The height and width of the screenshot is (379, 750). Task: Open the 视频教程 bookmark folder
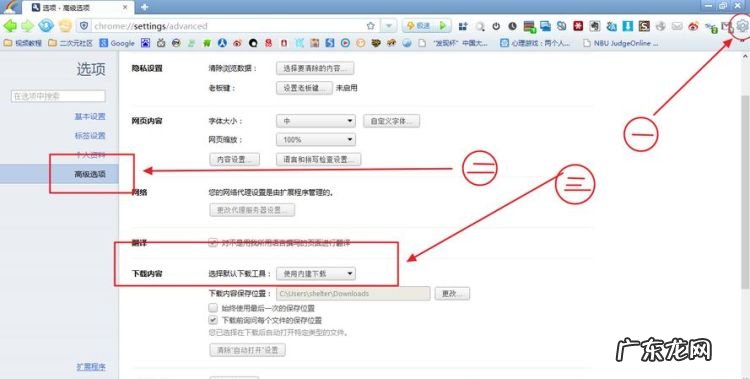point(23,43)
